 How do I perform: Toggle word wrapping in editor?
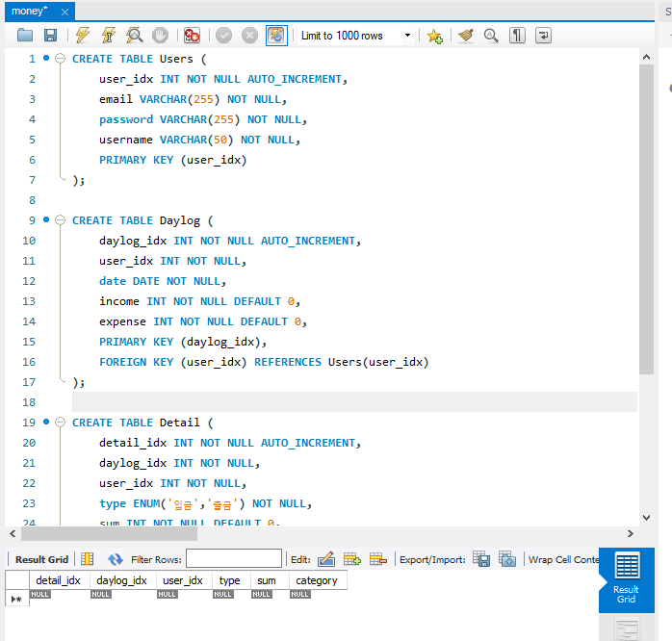544,36
